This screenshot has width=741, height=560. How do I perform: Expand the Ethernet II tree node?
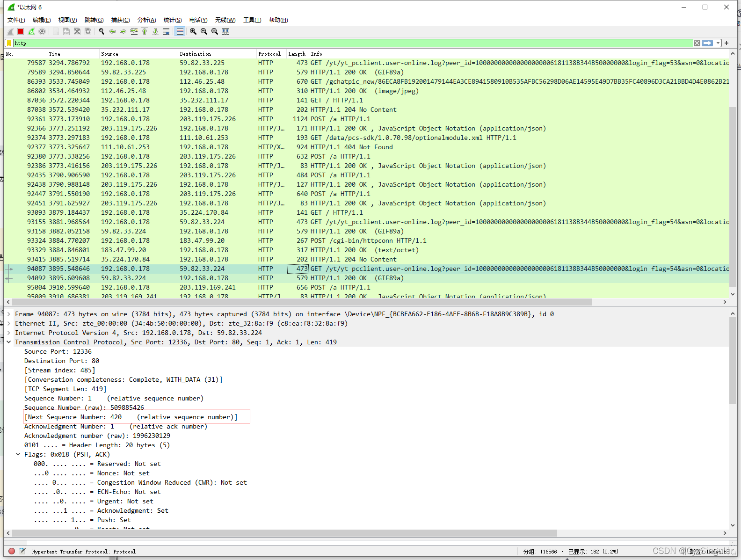point(9,323)
